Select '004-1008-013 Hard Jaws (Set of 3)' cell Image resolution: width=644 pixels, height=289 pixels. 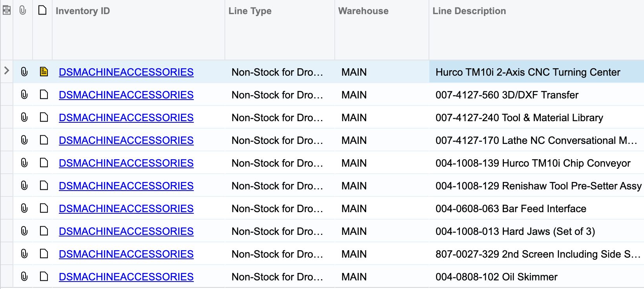(x=536, y=231)
